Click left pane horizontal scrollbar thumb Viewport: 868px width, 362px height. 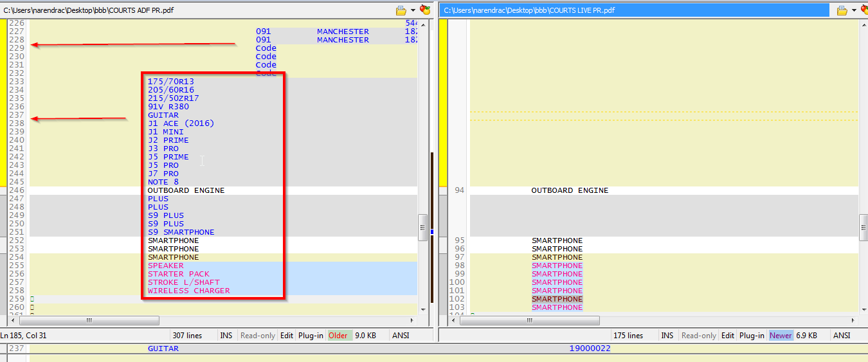coord(89,320)
